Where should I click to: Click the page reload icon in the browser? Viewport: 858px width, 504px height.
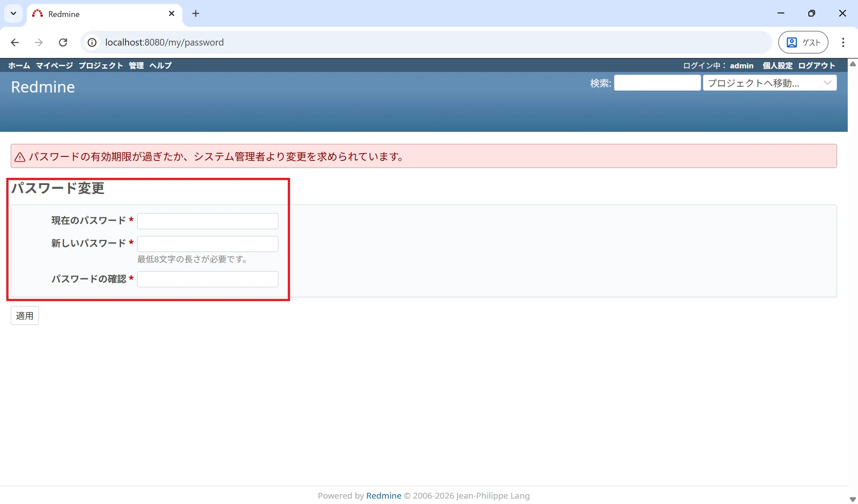click(x=63, y=42)
